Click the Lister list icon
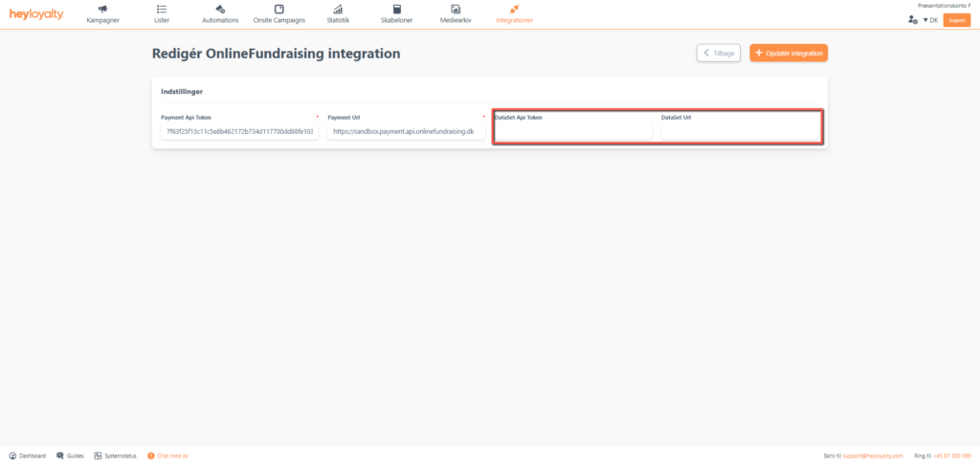The height and width of the screenshot is (465, 980). pyautogui.click(x=161, y=10)
